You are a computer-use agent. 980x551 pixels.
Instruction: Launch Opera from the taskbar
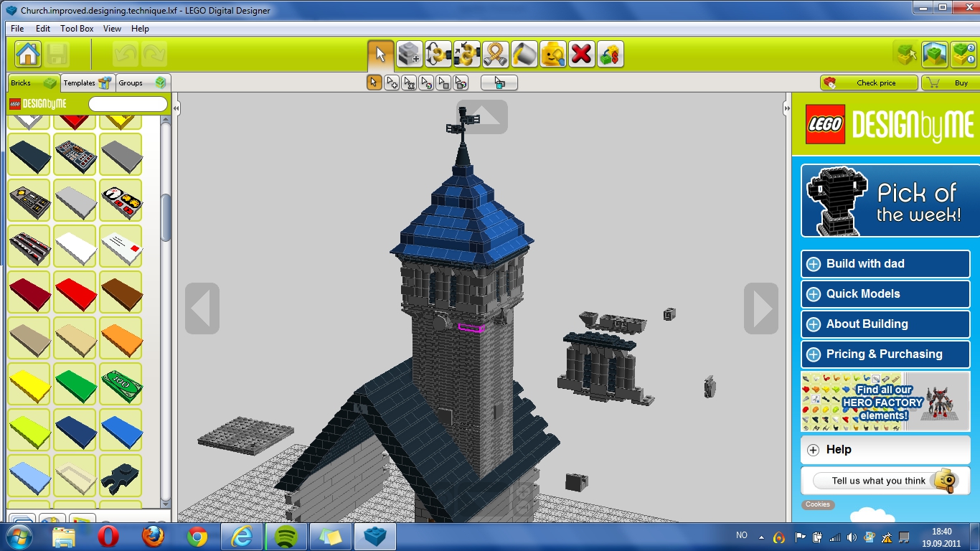tap(108, 537)
